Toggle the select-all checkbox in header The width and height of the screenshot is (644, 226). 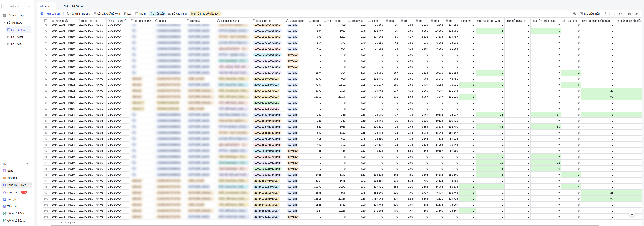pyautogui.click(x=46, y=21)
